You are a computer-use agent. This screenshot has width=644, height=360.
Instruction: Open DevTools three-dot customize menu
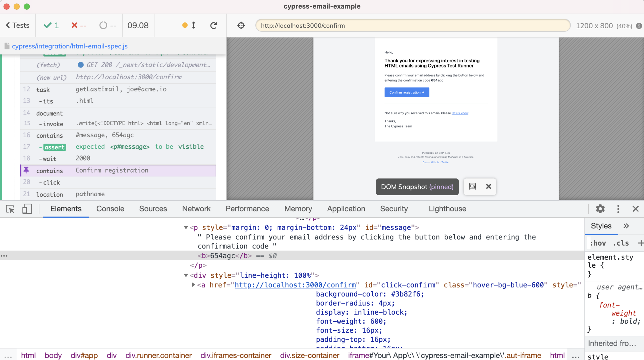coord(618,209)
